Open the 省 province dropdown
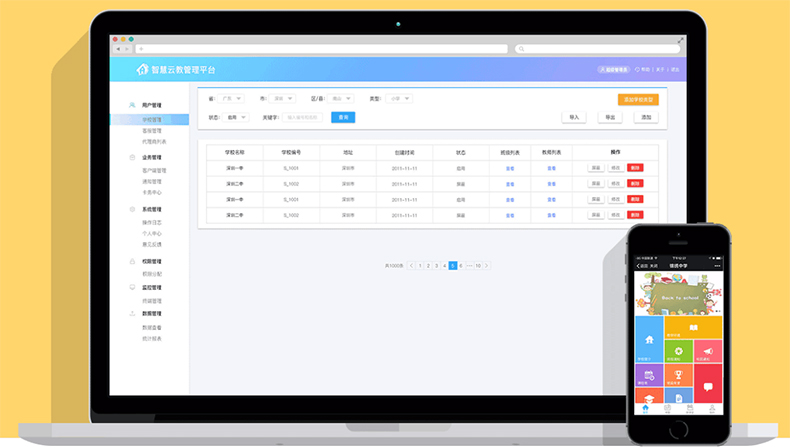 [233, 99]
